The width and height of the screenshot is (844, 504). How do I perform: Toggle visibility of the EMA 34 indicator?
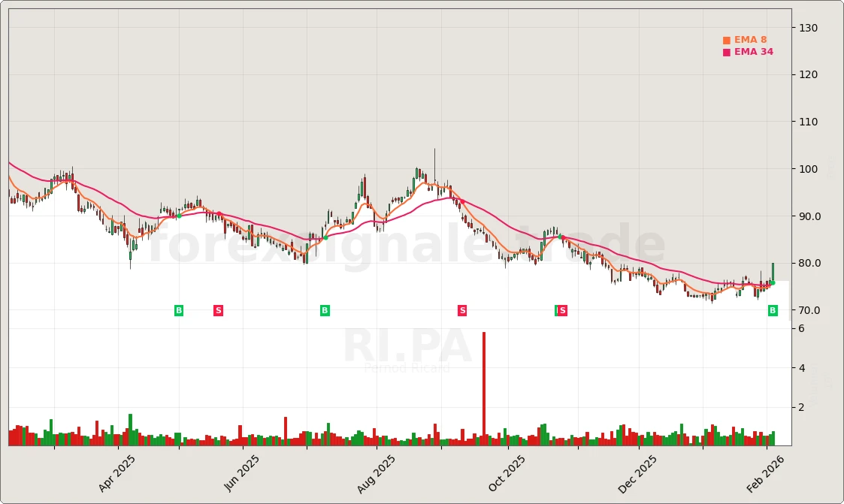pos(727,52)
